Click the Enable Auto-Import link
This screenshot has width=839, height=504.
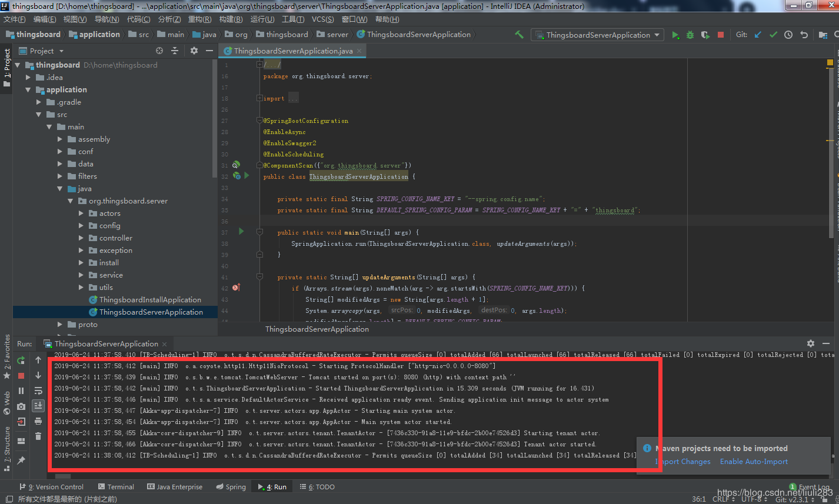(754, 462)
